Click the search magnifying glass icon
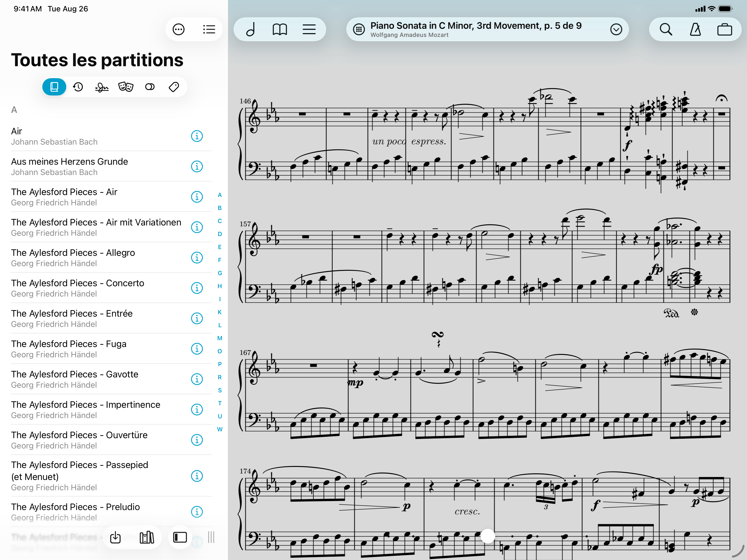747x560 pixels. [666, 30]
